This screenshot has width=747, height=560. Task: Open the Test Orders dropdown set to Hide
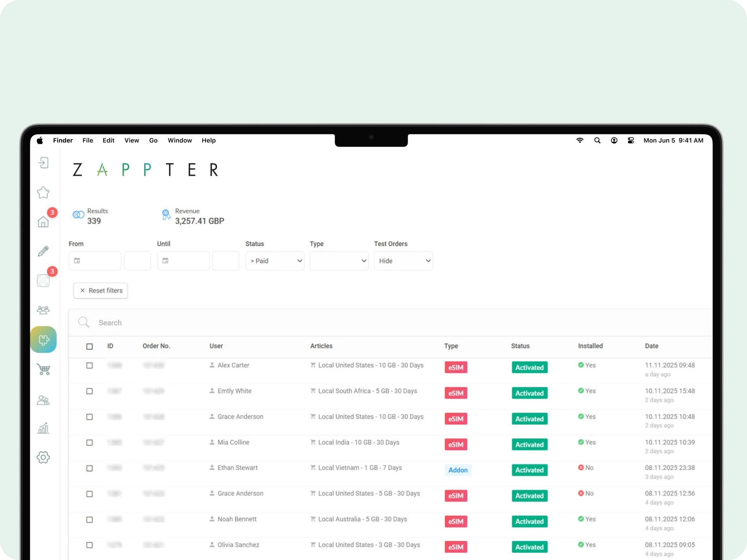pos(403,261)
